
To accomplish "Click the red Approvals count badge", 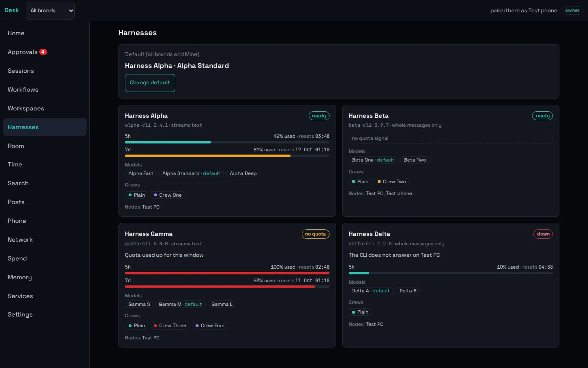I will pyautogui.click(x=43, y=52).
